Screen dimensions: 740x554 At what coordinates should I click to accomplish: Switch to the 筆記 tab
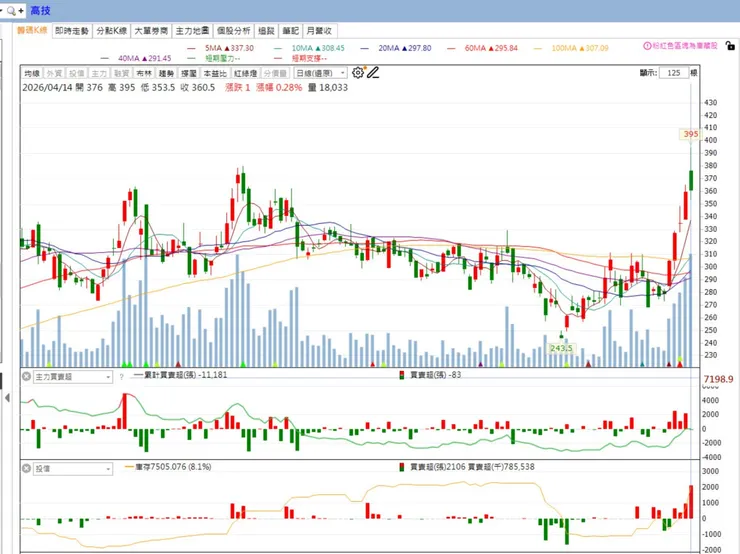(x=291, y=31)
